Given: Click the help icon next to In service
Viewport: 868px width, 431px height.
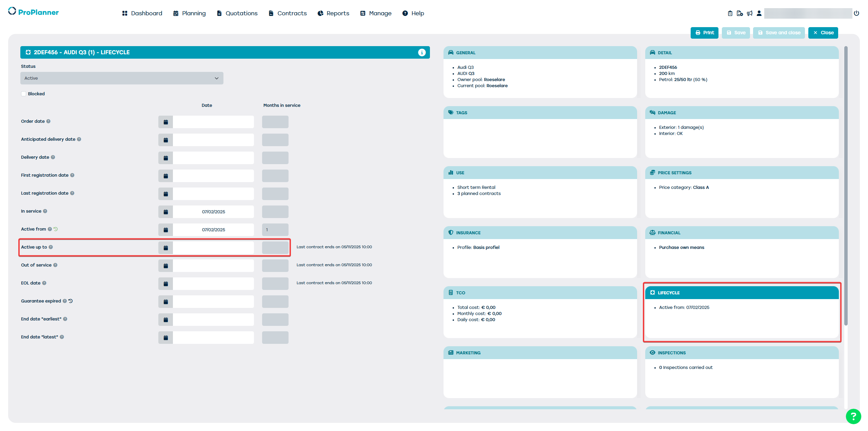Looking at the screenshot, I should [45, 211].
